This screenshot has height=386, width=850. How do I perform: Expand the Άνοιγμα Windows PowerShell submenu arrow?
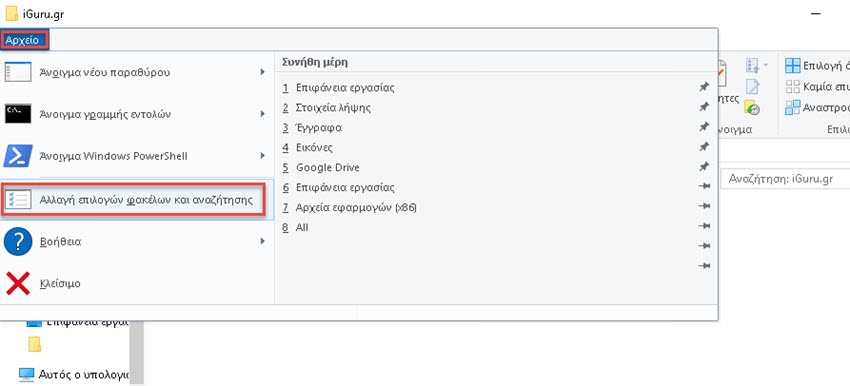pos(262,156)
